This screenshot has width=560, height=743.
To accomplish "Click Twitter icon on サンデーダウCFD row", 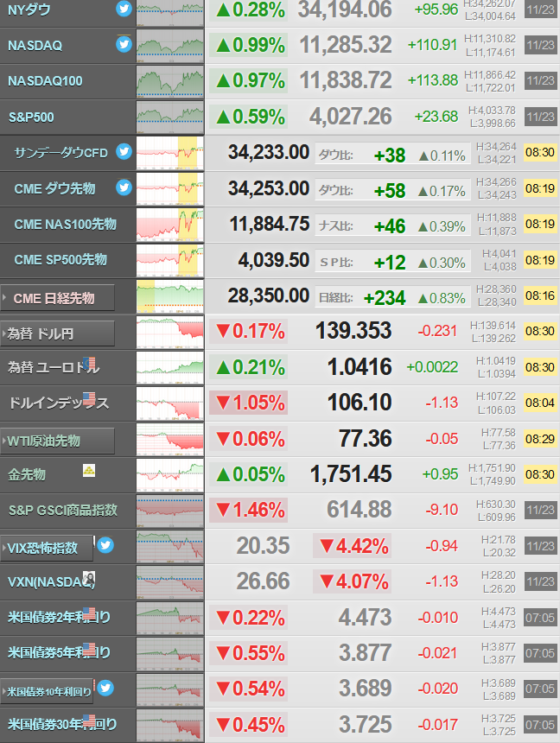I will 124,151.
